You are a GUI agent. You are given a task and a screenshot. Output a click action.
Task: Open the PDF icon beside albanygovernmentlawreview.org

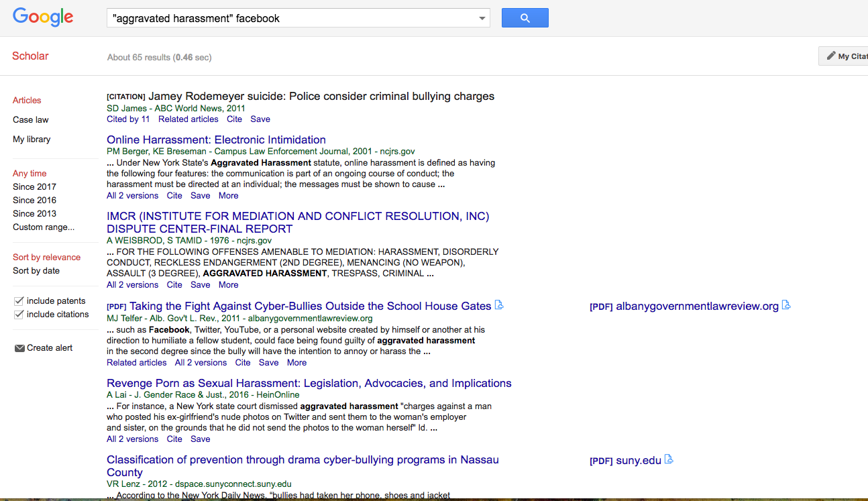click(785, 304)
